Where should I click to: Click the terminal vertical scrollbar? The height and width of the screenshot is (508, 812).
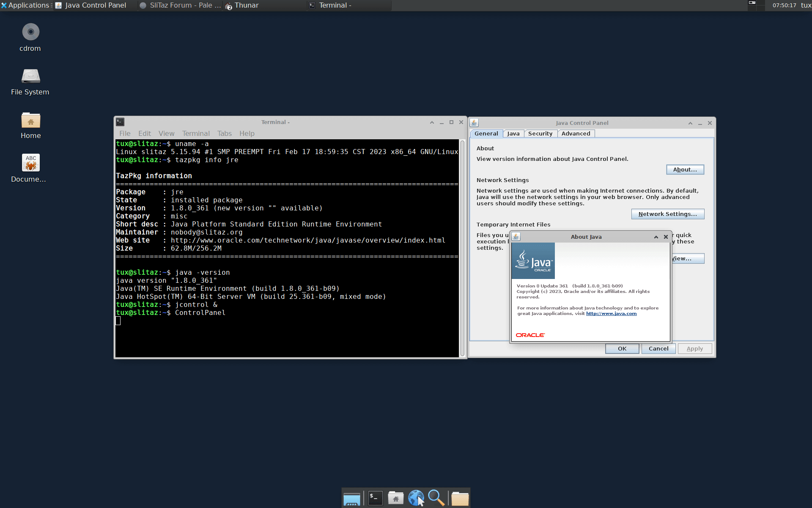(x=462, y=248)
